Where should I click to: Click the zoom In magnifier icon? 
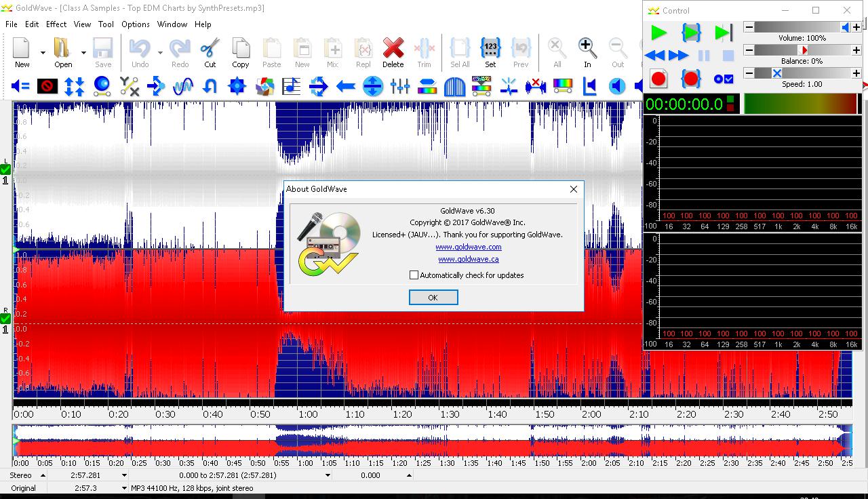point(587,48)
